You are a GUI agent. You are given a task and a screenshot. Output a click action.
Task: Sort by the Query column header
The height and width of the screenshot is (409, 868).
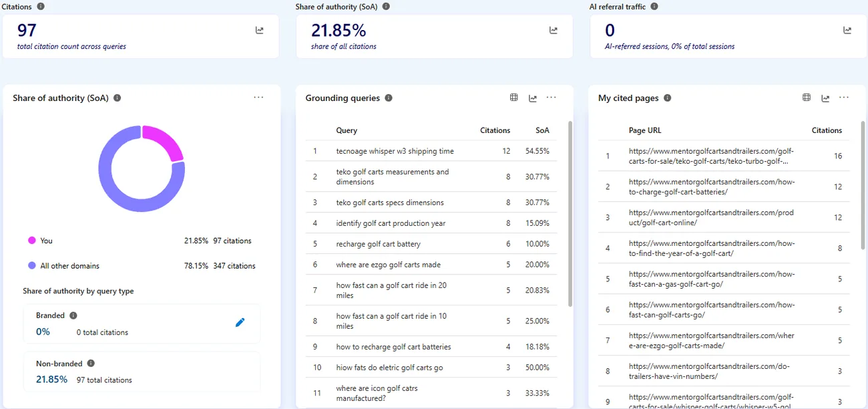[347, 130]
